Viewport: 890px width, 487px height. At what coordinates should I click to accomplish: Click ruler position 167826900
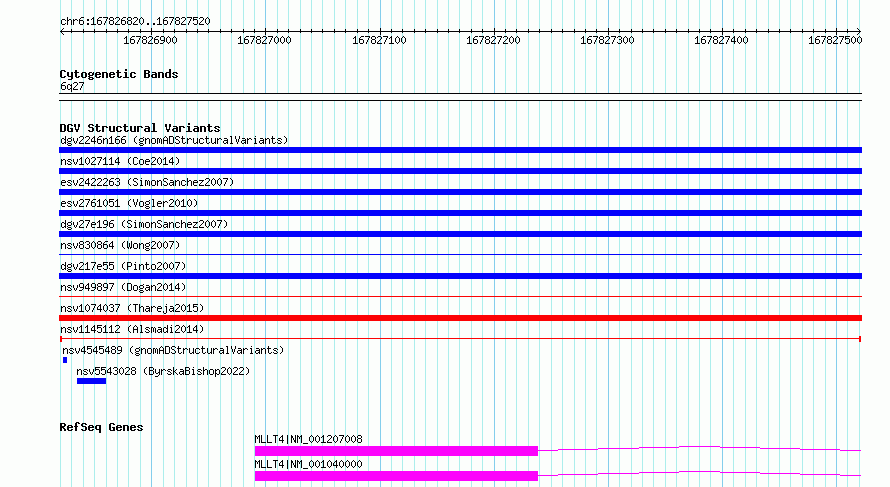150,40
